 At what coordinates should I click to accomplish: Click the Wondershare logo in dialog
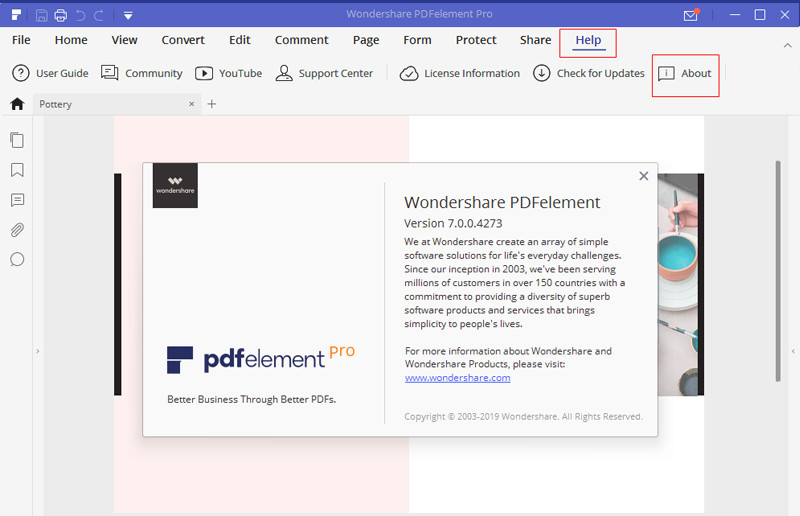coord(175,185)
